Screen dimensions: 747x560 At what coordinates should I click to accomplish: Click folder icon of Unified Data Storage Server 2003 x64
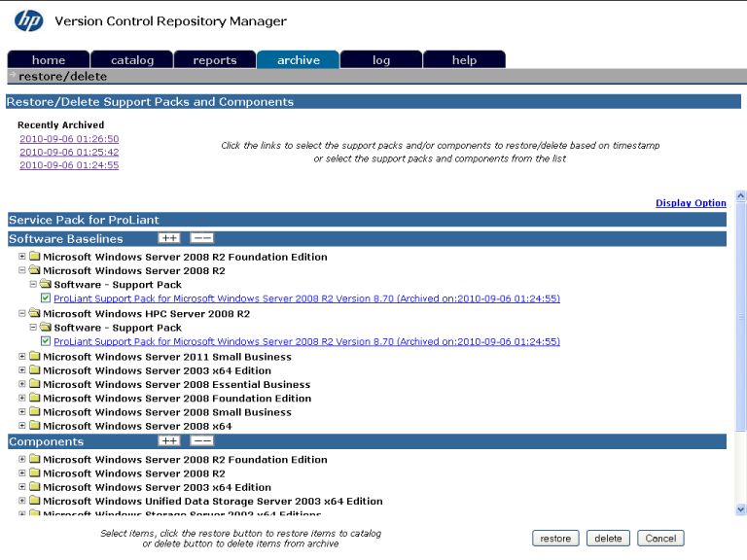(x=34, y=501)
